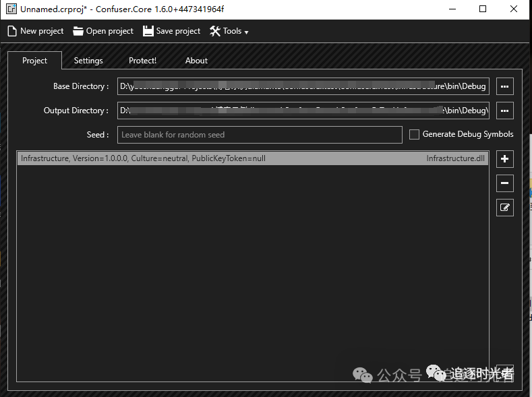Open the Settings tab
This screenshot has width=532, height=397.
pos(88,61)
